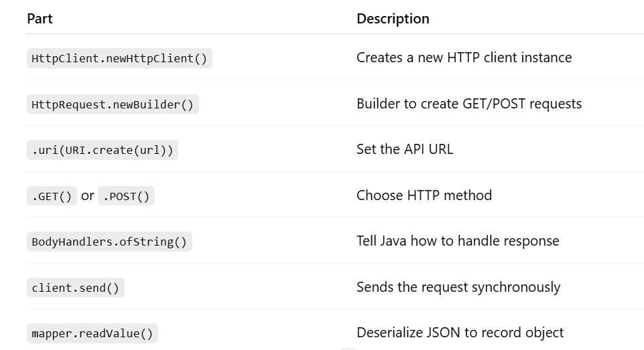644x350 pixels.
Task: Click the 'Part' column header
Action: pos(40,19)
